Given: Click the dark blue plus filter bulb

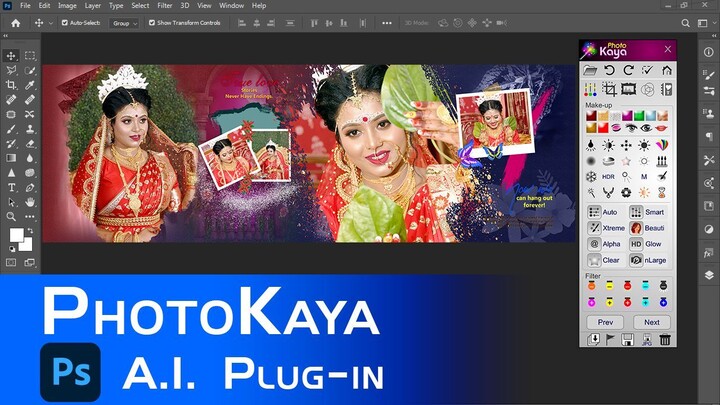Looking at the screenshot, I should [663, 302].
